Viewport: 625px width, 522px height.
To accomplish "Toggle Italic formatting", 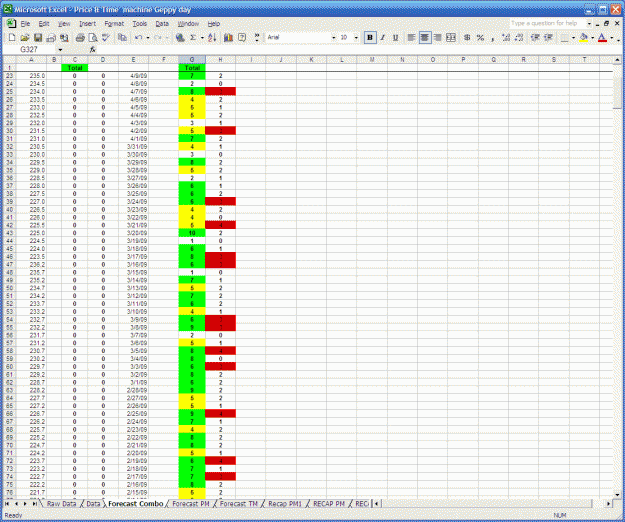I will [x=383, y=37].
